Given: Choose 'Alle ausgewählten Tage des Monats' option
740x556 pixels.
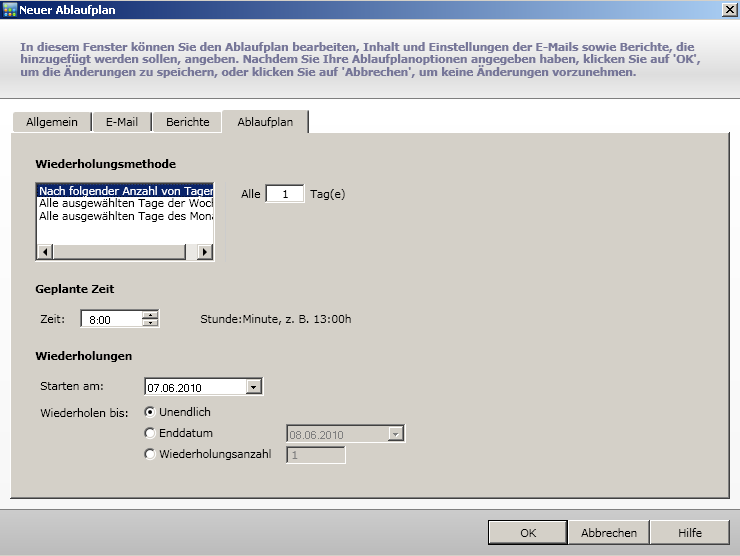Looking at the screenshot, I should point(126,216).
